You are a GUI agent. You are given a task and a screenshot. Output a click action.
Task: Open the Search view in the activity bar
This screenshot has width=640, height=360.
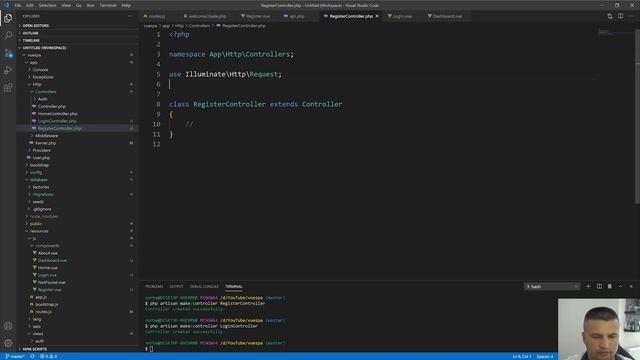click(8, 36)
